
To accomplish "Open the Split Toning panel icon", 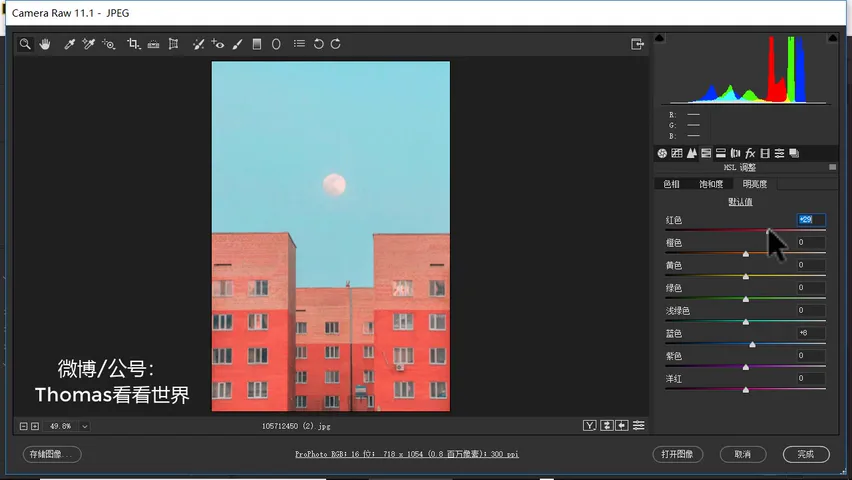I will pos(721,153).
